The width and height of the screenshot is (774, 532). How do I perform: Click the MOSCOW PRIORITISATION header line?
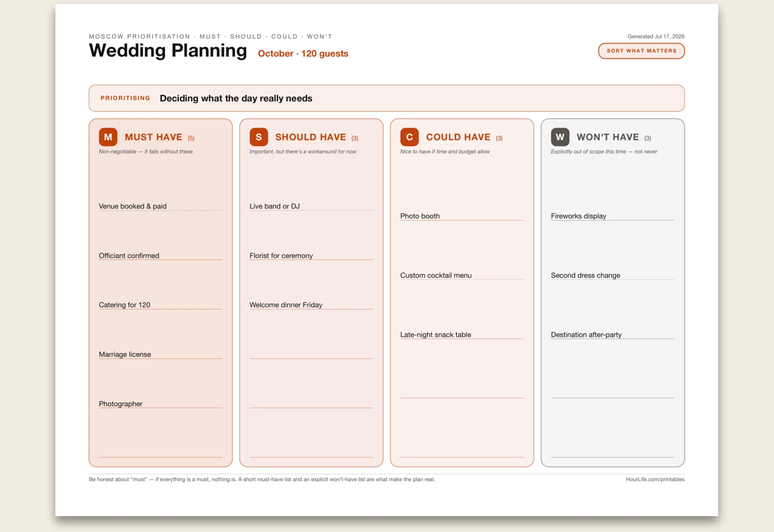(x=210, y=36)
